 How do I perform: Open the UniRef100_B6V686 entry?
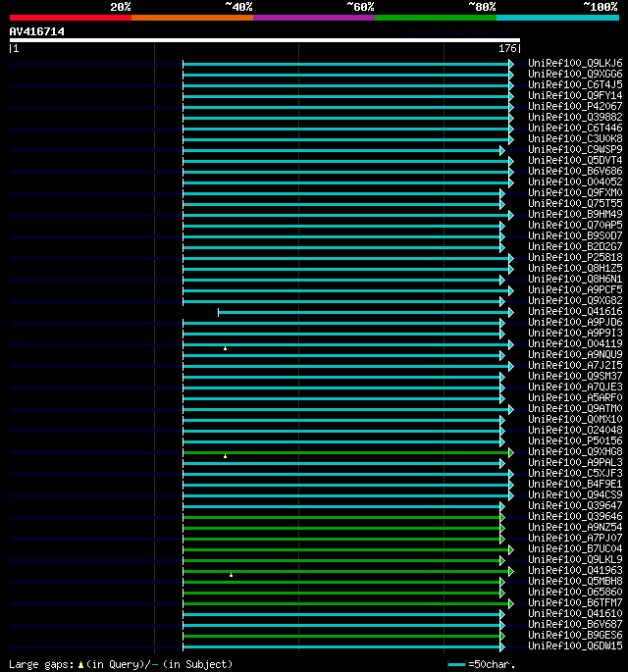575,171
